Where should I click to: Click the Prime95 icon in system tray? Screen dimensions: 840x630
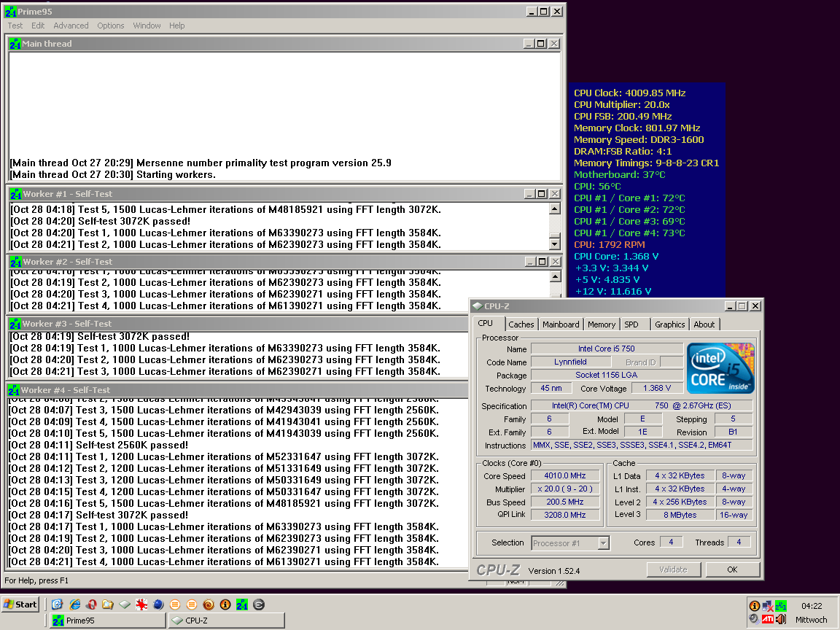click(781, 606)
